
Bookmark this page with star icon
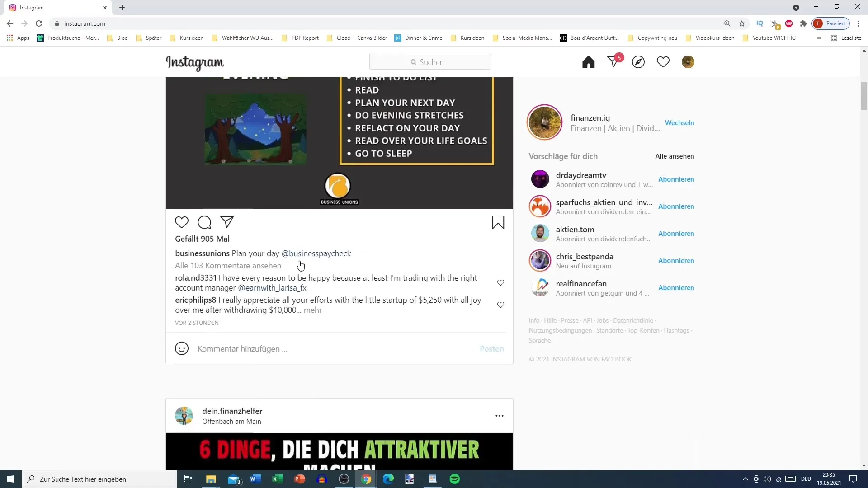point(742,23)
